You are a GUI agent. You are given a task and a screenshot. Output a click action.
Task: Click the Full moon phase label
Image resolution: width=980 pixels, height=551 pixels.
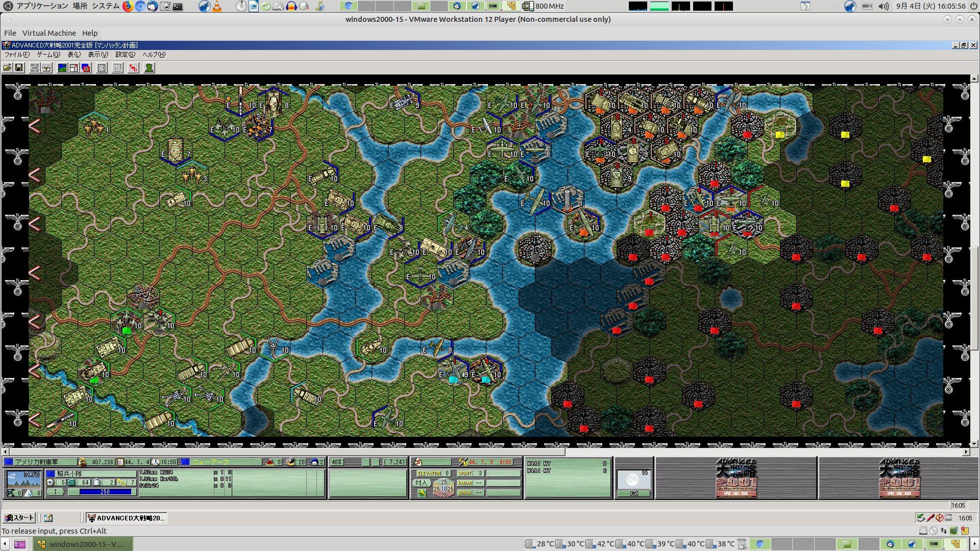click(634, 493)
